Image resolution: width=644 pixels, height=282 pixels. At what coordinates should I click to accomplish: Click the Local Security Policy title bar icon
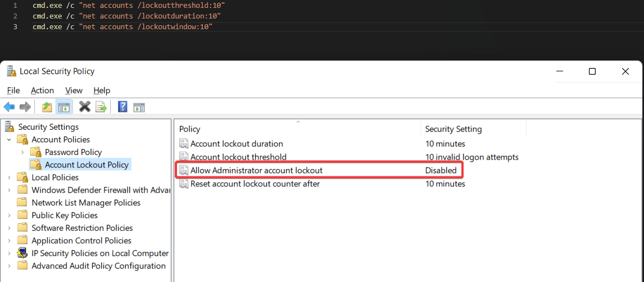pos(11,71)
